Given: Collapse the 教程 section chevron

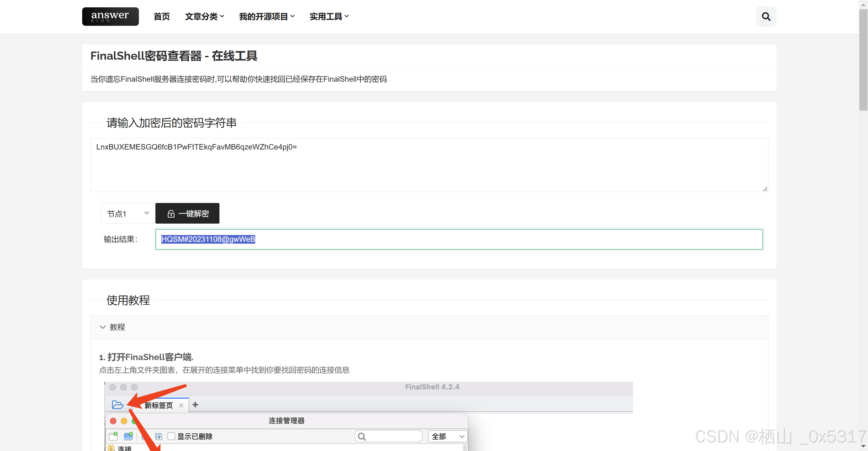Looking at the screenshot, I should tap(103, 327).
